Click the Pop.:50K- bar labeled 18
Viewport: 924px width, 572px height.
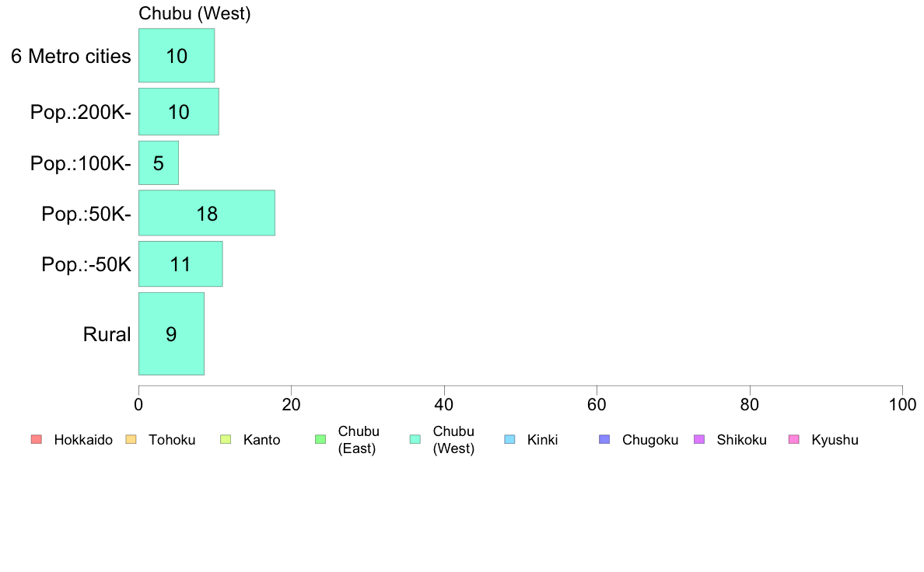(206, 213)
